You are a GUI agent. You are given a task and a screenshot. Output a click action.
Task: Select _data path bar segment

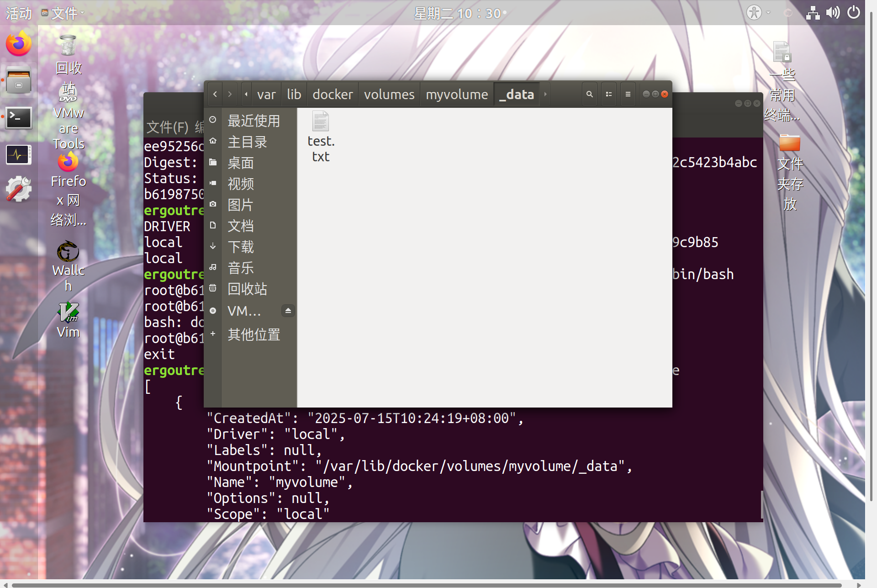coord(517,94)
